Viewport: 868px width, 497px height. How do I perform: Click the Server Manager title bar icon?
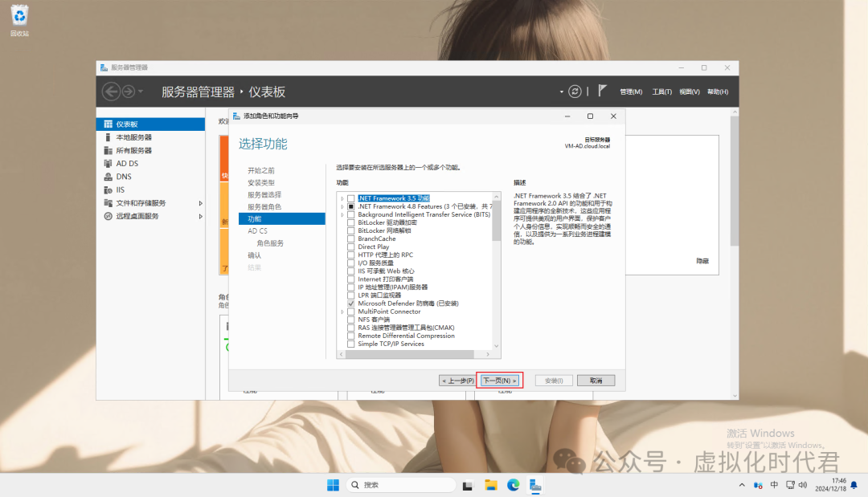(x=104, y=67)
